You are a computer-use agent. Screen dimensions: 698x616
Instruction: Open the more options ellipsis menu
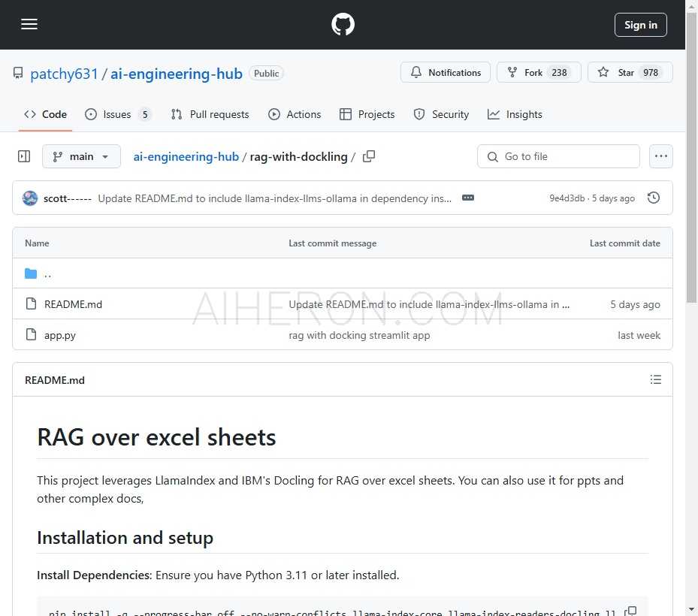coord(660,156)
